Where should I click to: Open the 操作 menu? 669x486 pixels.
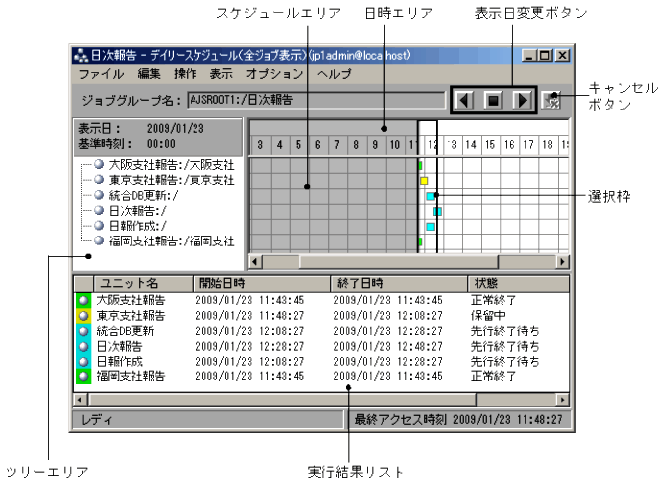[x=185, y=74]
